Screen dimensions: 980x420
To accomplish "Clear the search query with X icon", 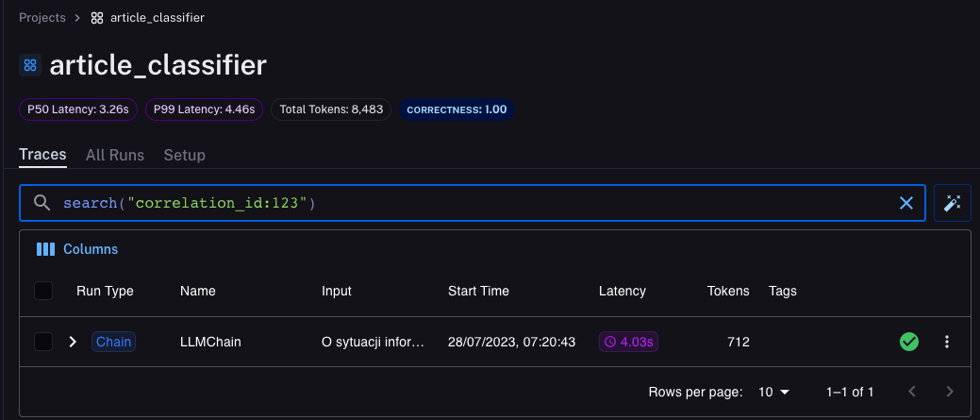I will coord(905,203).
